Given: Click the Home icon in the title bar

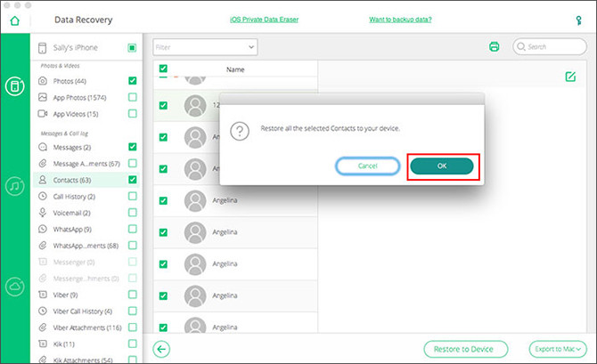Looking at the screenshot, I should click(13, 18).
